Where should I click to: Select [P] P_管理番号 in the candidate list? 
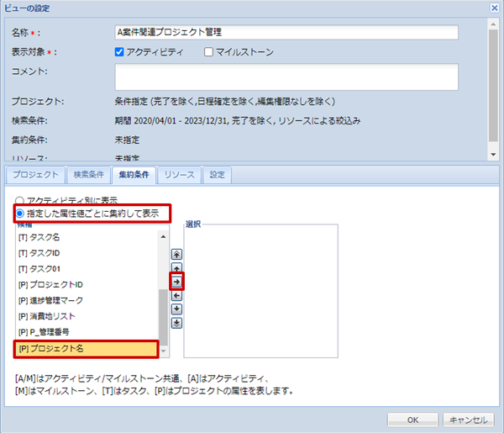tap(87, 332)
